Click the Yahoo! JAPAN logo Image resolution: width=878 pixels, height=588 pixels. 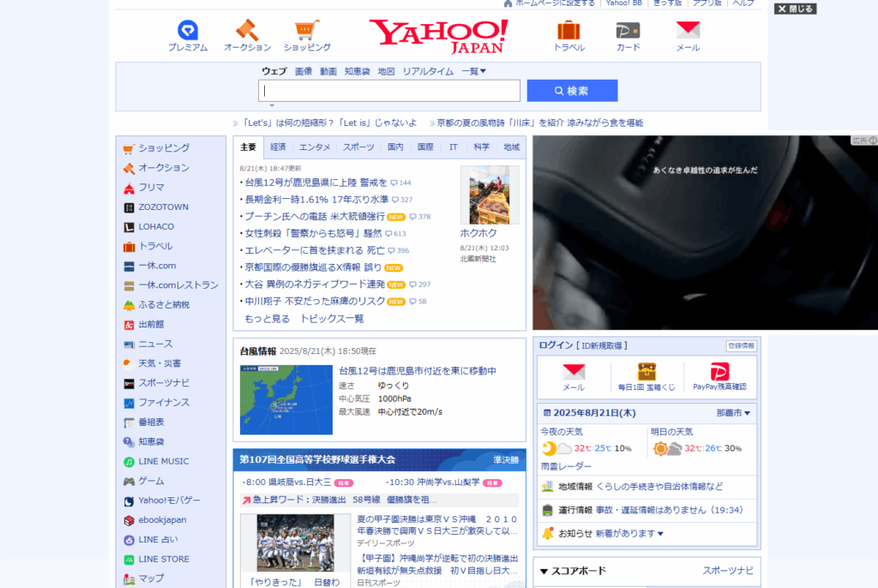click(x=438, y=36)
